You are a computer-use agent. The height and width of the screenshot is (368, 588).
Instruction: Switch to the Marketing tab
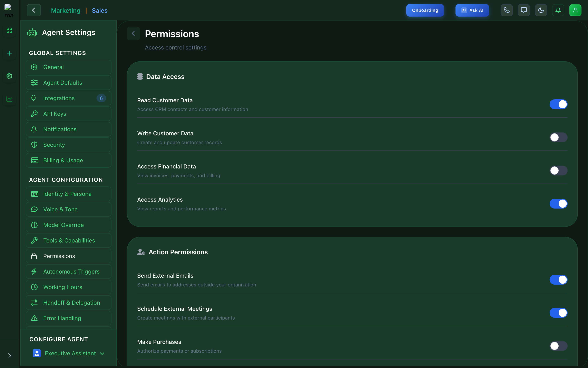tap(66, 10)
